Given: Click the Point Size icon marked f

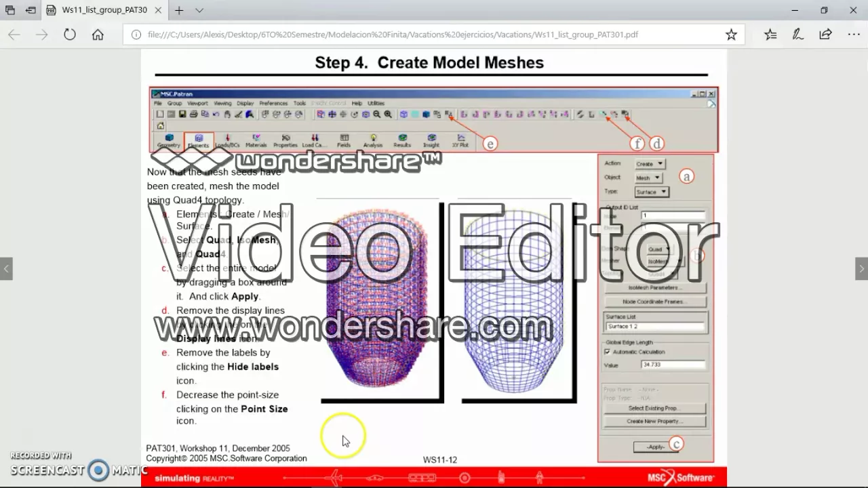Looking at the screenshot, I should point(603,114).
